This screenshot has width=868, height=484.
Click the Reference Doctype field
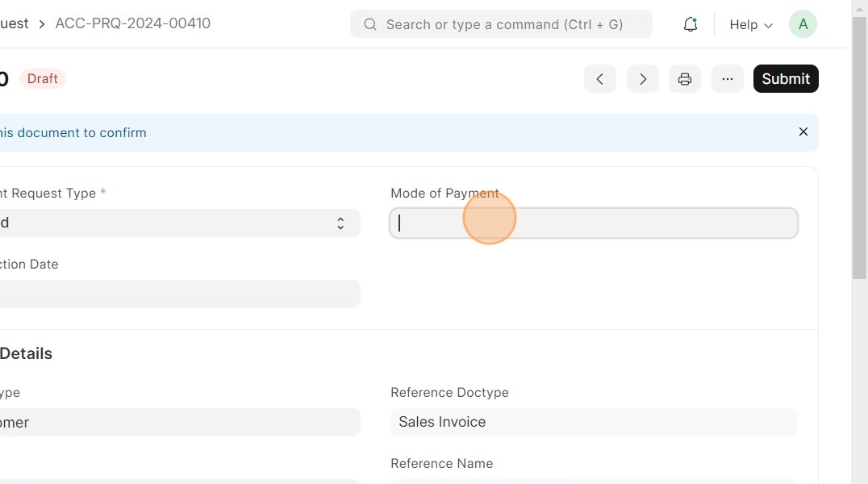click(594, 422)
